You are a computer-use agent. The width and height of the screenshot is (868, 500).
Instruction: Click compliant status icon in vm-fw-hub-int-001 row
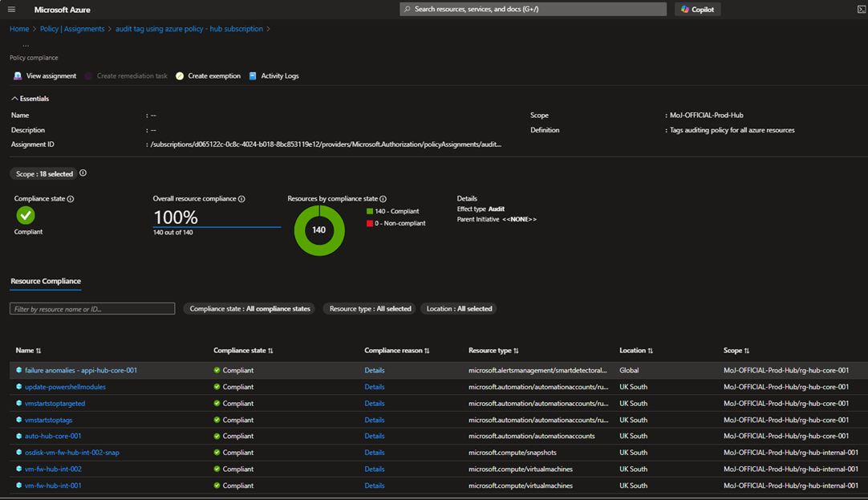217,486
